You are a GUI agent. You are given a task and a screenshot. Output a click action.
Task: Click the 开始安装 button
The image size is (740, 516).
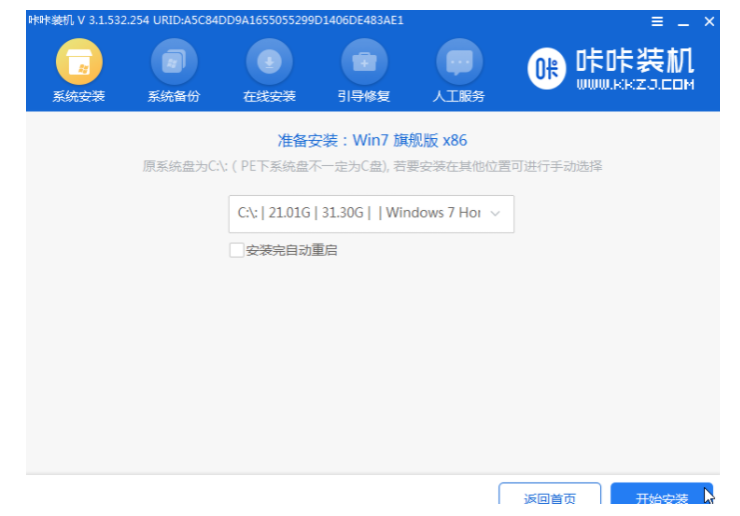[x=662, y=499]
